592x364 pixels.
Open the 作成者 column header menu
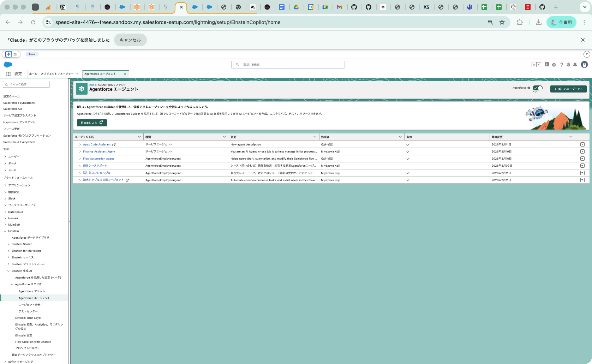(400, 137)
